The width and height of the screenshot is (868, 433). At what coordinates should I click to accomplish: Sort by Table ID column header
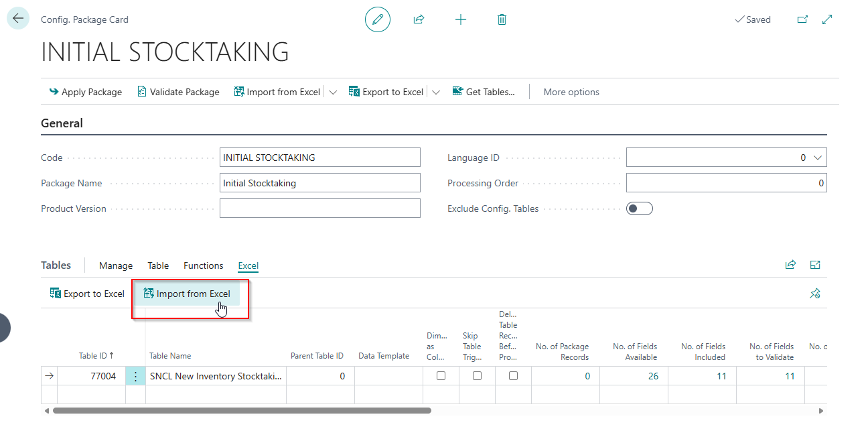coord(96,356)
